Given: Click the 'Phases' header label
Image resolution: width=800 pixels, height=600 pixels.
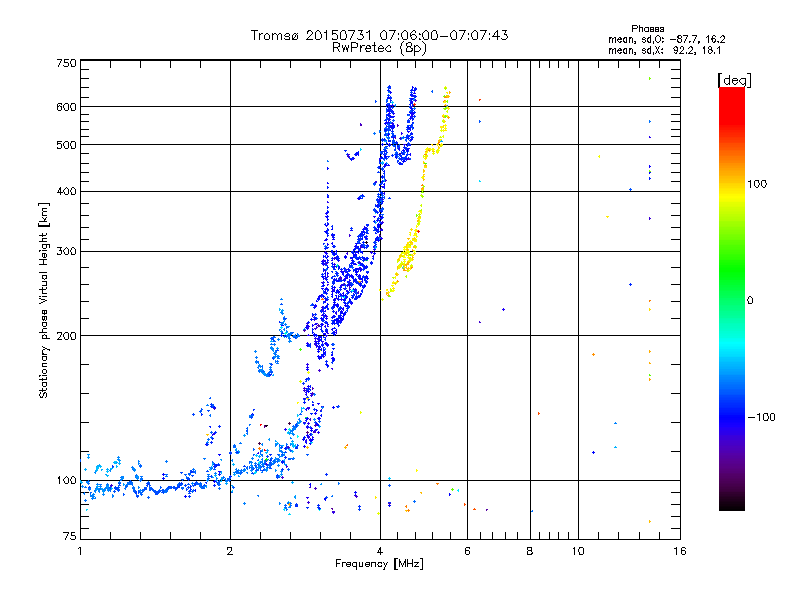Looking at the screenshot, I should pos(647,29).
